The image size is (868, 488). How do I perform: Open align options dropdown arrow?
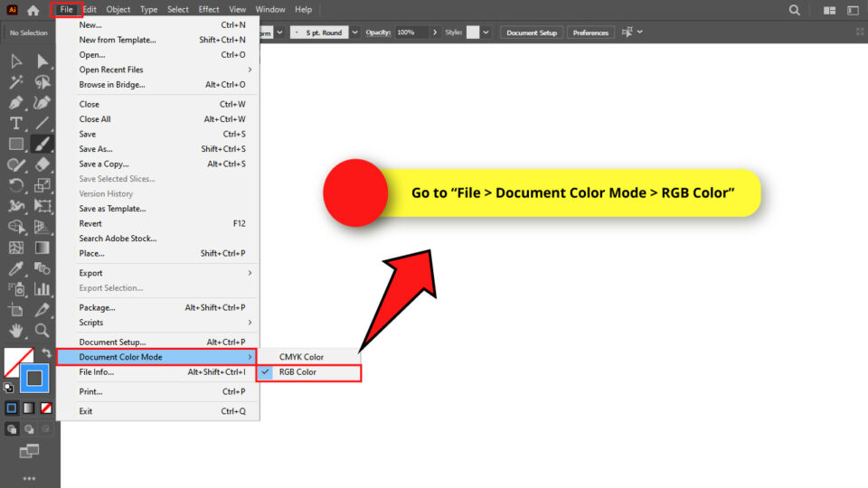click(x=640, y=33)
